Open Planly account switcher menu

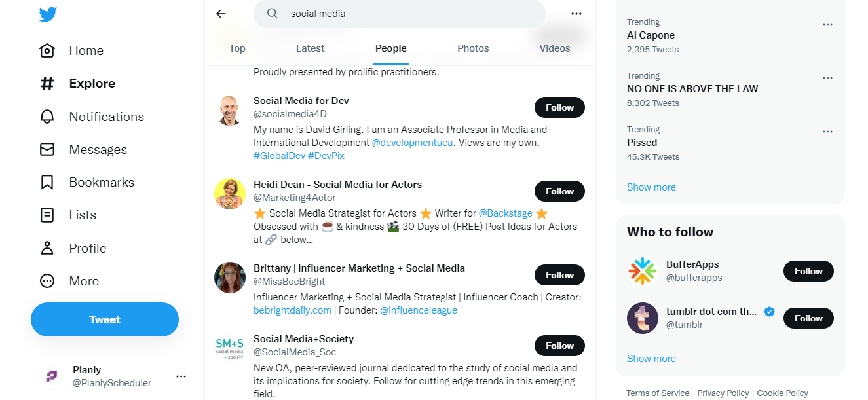point(181,376)
